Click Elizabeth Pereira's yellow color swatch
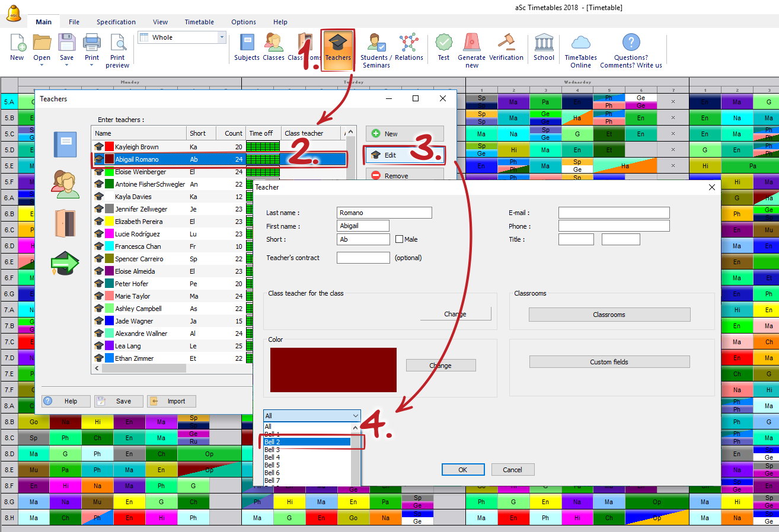The height and width of the screenshot is (532, 779). (x=110, y=222)
